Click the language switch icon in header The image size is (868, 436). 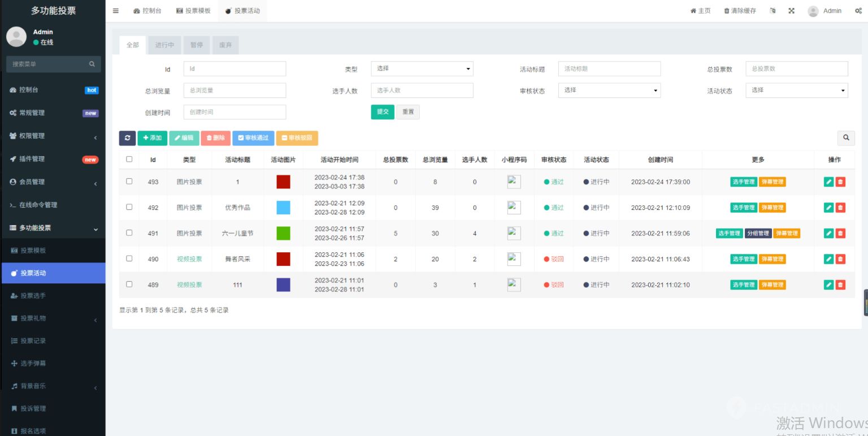click(x=772, y=11)
